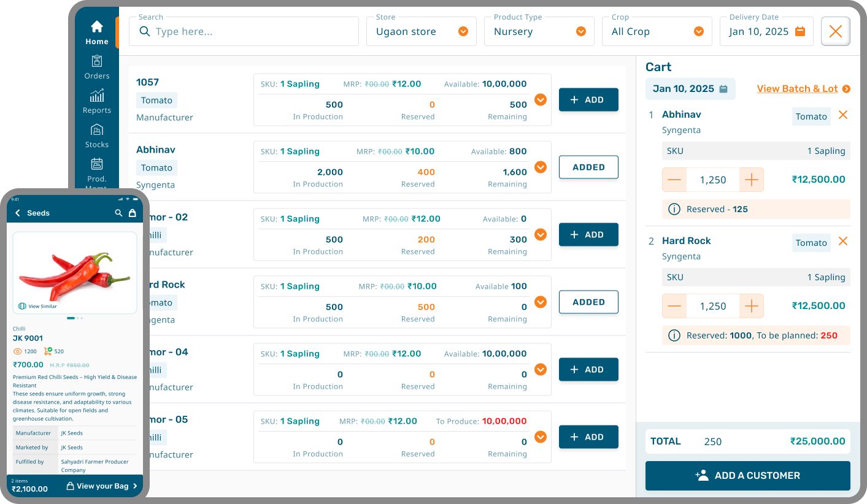Open the Reports sidebar icon

tap(96, 101)
